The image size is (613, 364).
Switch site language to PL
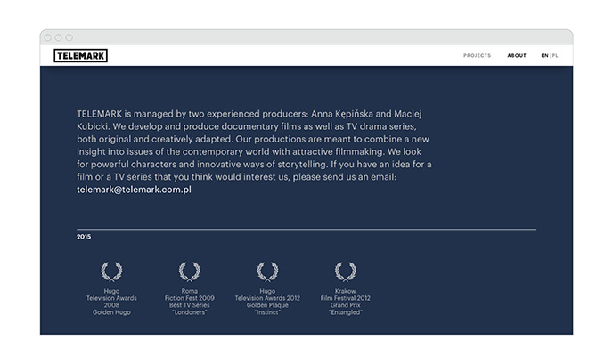coord(555,55)
